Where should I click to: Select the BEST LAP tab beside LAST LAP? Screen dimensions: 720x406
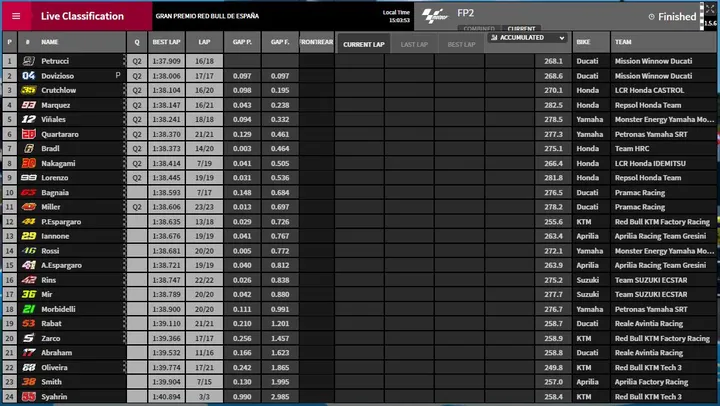pos(461,44)
